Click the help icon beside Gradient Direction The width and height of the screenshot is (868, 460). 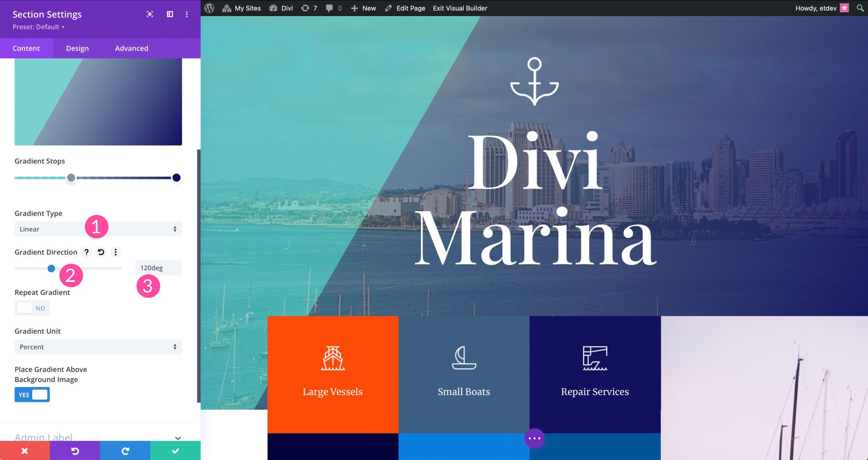pos(86,252)
